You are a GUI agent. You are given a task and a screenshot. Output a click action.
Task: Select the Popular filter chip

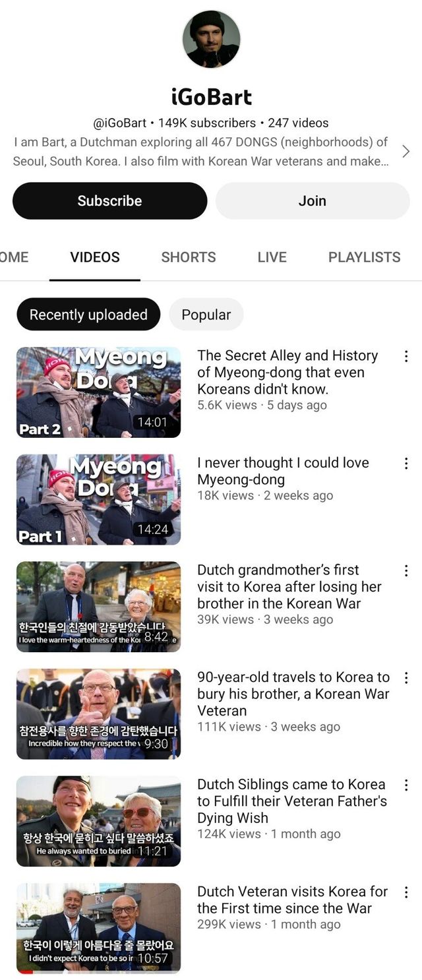point(206,315)
